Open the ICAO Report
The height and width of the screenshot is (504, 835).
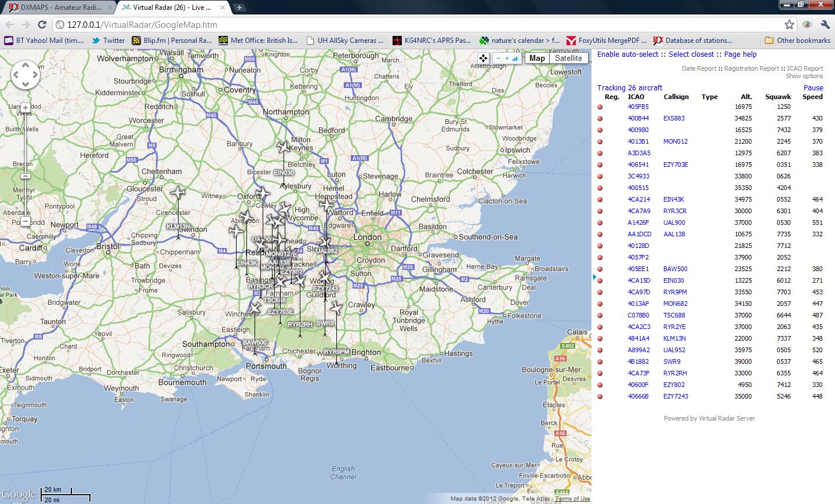(805, 68)
